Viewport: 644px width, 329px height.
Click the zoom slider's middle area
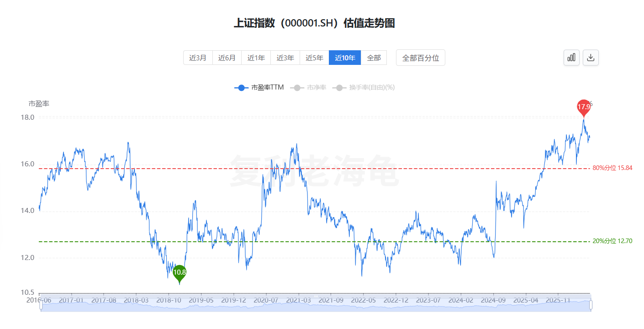pyautogui.click(x=315, y=304)
